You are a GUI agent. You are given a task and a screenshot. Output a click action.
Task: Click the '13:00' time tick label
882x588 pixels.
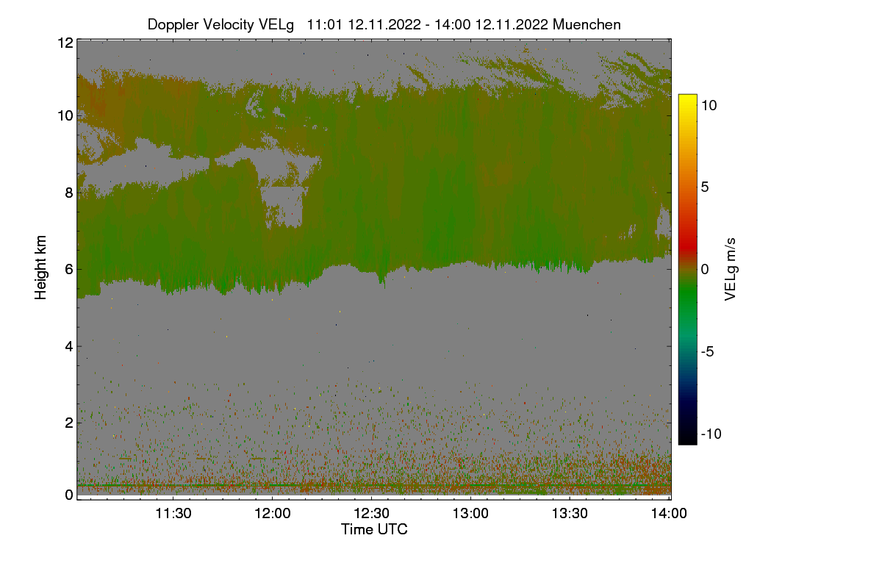click(470, 514)
